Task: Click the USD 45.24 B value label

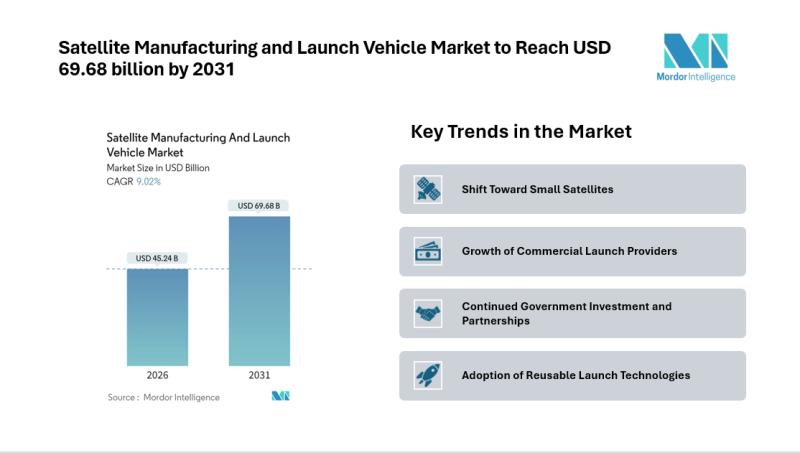Action: (x=157, y=259)
